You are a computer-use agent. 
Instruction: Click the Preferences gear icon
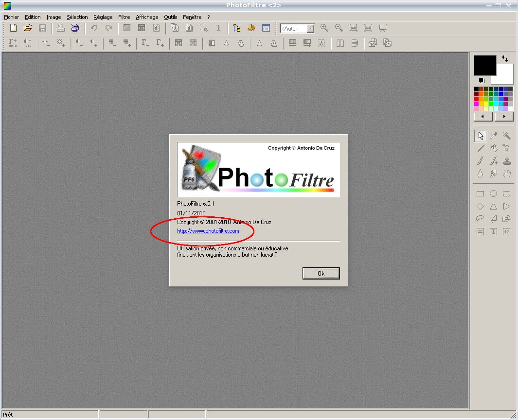click(251, 28)
